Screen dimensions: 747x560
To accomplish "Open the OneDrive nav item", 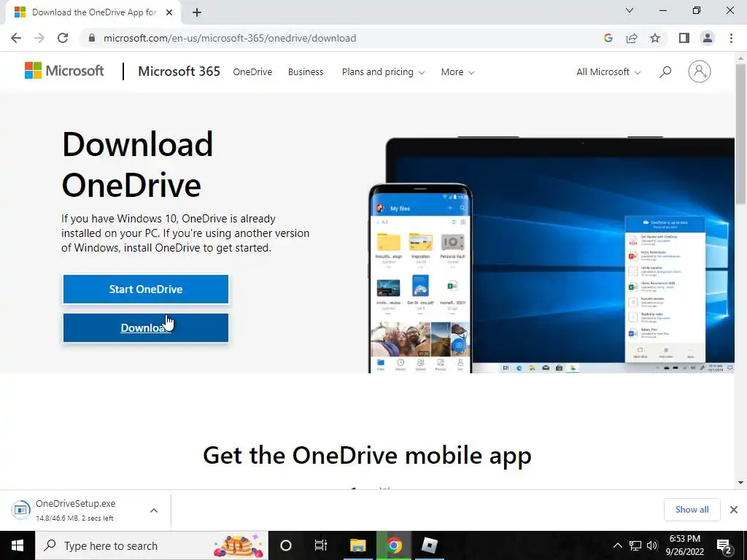I will click(252, 72).
